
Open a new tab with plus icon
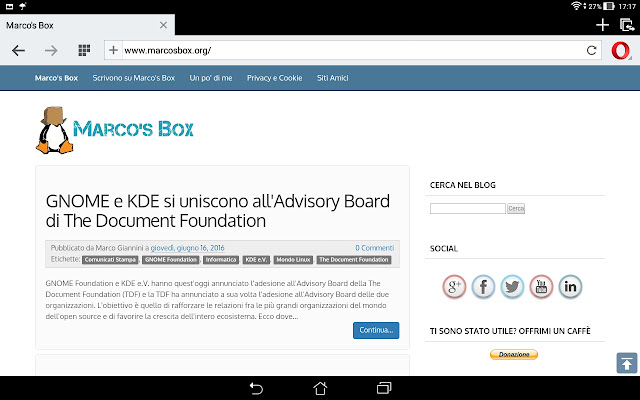pyautogui.click(x=602, y=25)
